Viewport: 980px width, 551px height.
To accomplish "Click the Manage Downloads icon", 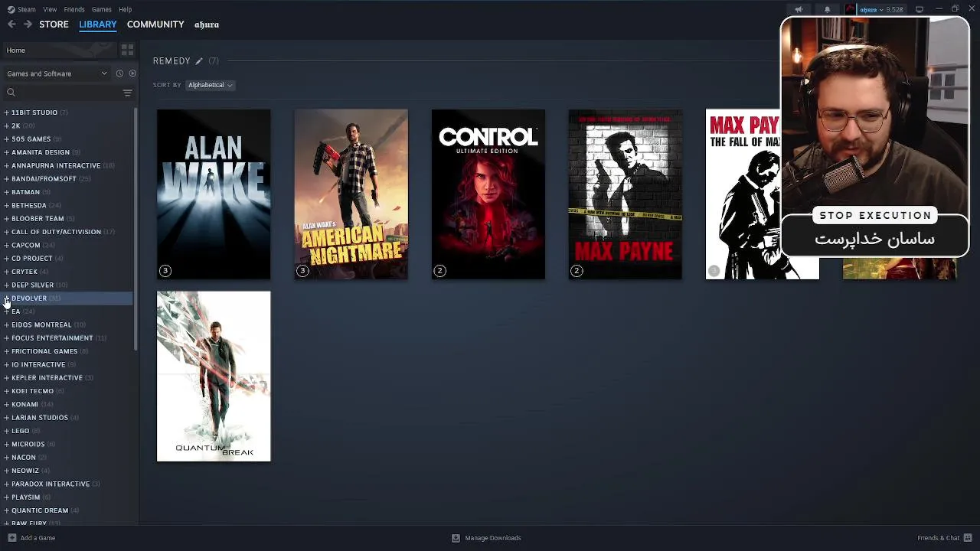I will coord(456,538).
